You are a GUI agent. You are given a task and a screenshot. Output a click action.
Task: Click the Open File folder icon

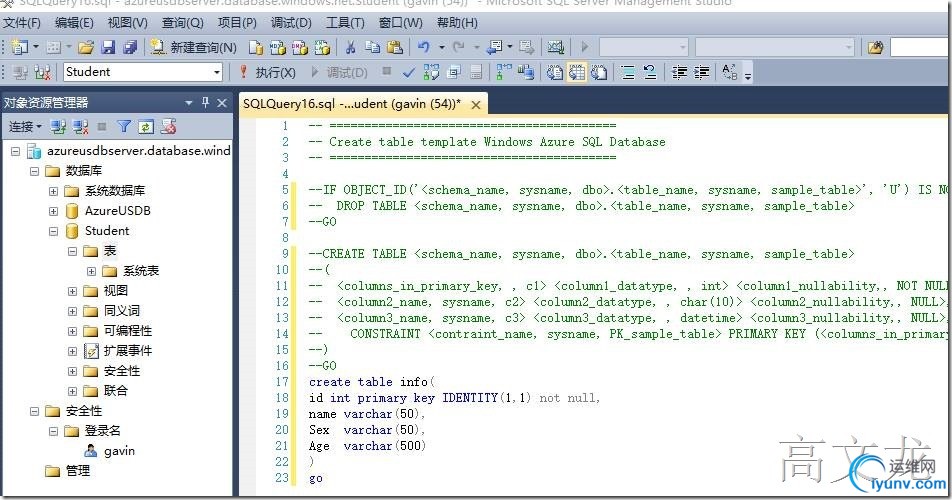(86, 47)
